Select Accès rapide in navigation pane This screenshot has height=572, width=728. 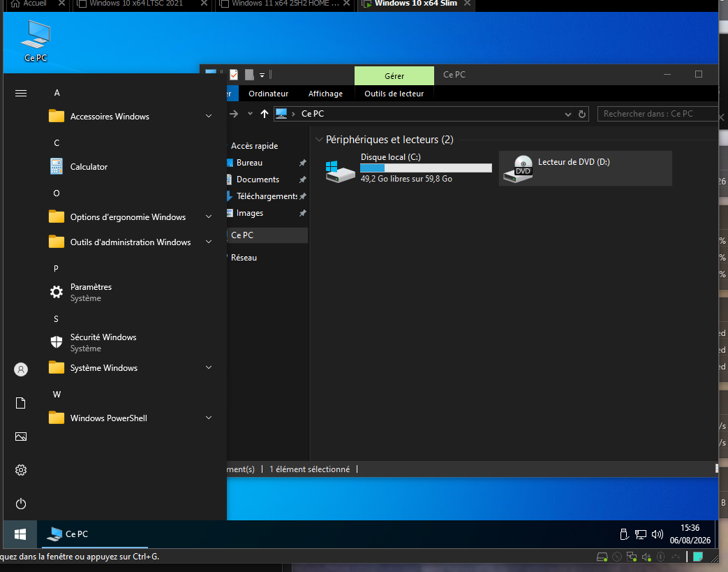coord(255,146)
